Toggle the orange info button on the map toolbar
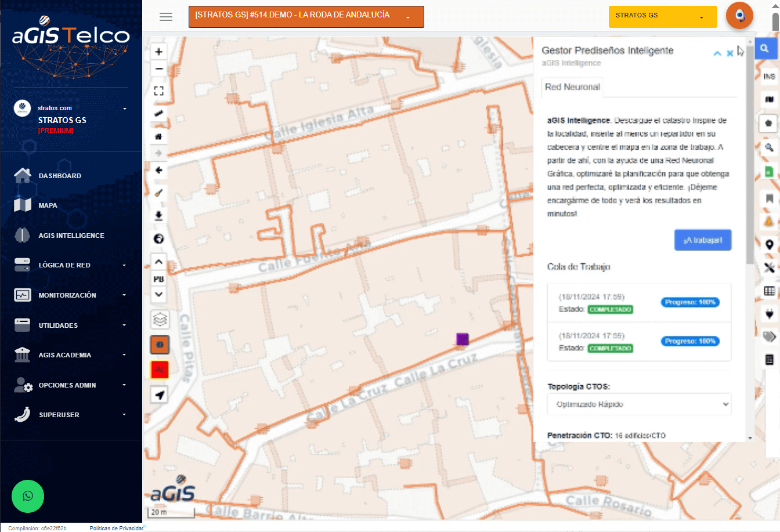Screen dimensions: 780x532 [160, 345]
